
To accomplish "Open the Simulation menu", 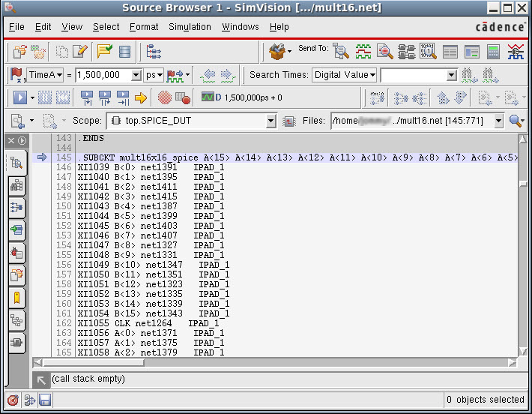I will pyautogui.click(x=190, y=27).
